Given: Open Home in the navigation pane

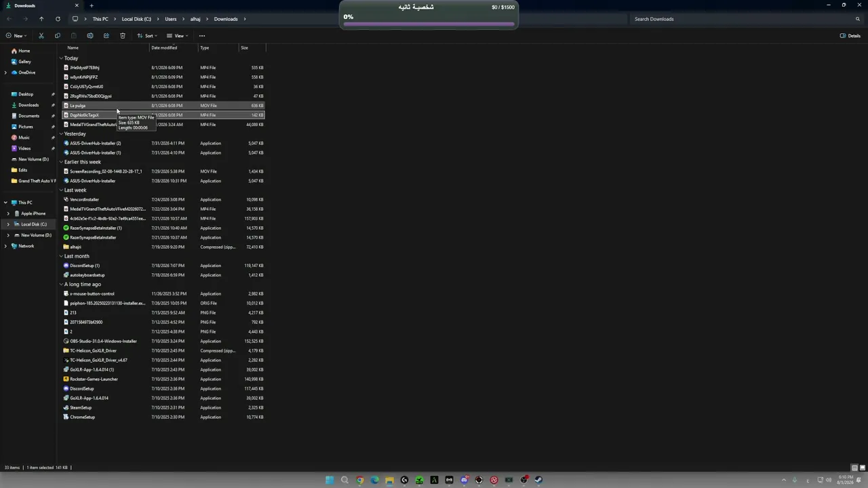Looking at the screenshot, I should tap(21, 51).
